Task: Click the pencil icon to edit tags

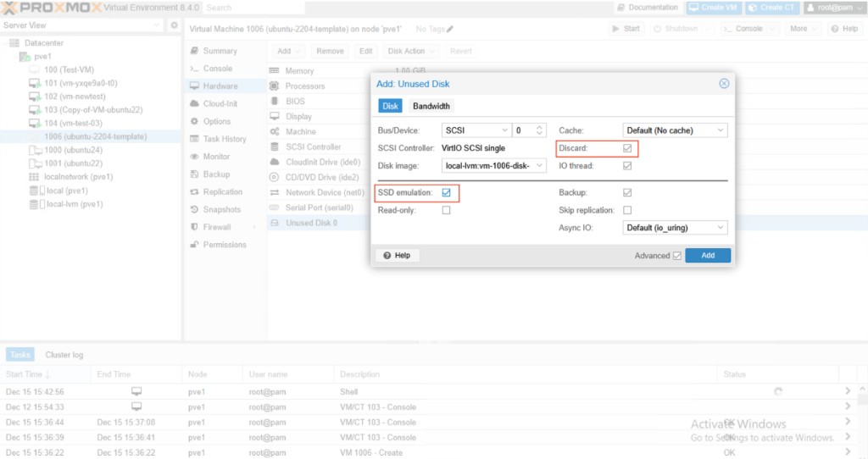Action: [x=450, y=29]
